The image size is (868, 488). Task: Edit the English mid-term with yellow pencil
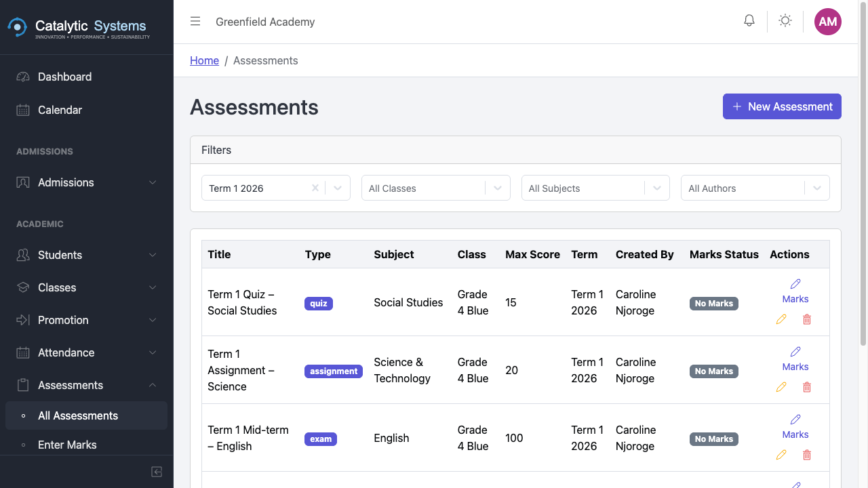point(781,455)
